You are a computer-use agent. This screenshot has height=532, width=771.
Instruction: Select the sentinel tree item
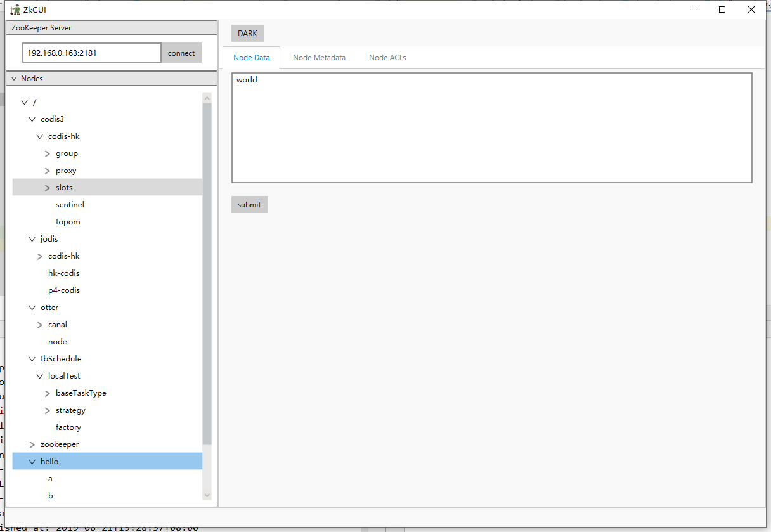pos(70,205)
